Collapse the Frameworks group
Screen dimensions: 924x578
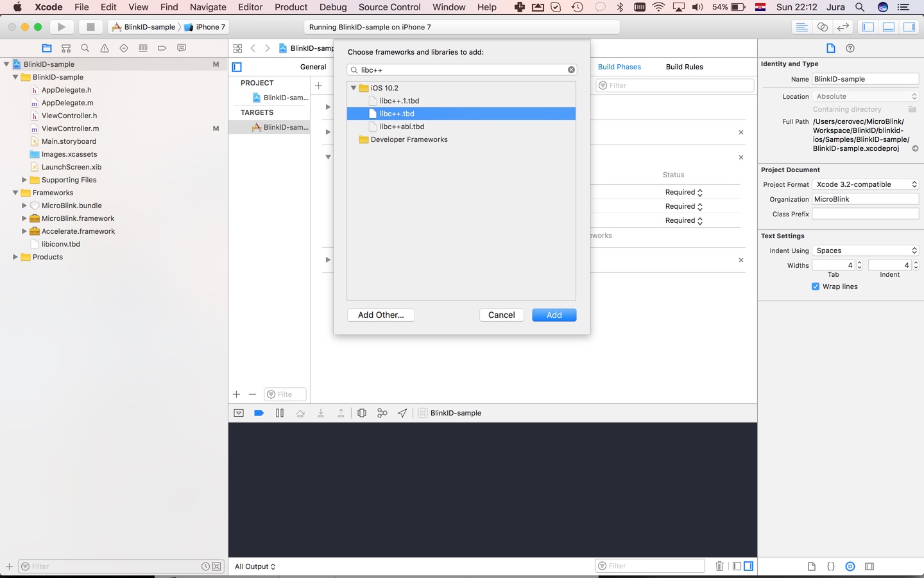point(15,193)
